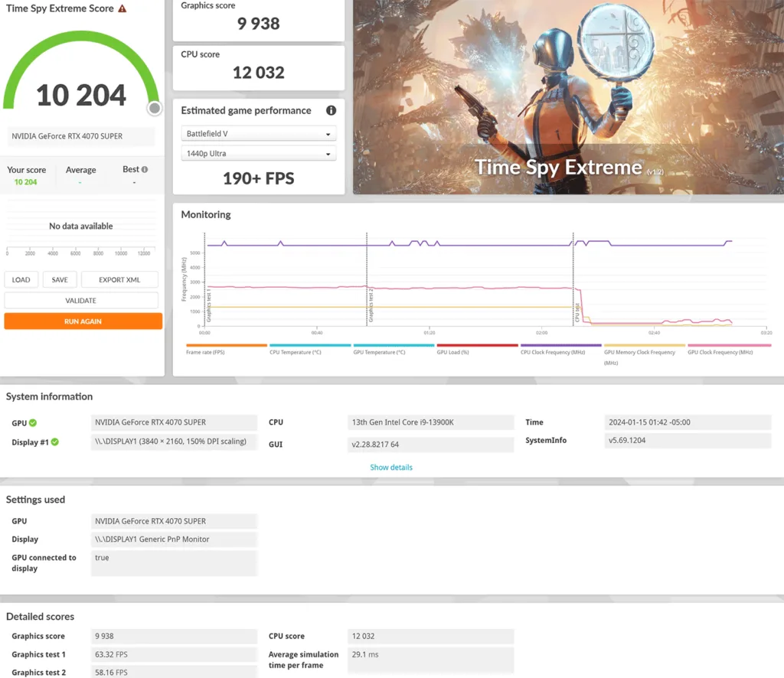
Task: Open the Show details link
Action: pyautogui.click(x=391, y=467)
